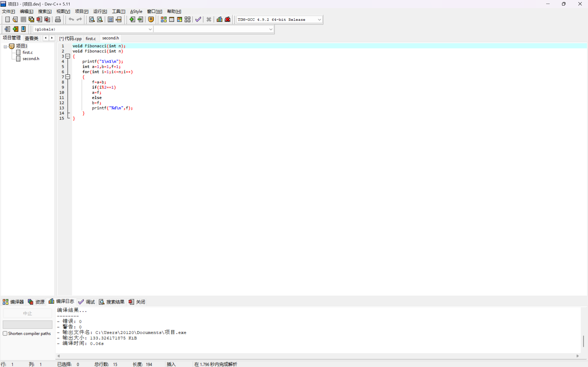Collapse the for-loop fold at line 7
Image resolution: width=588 pixels, height=367 pixels.
pyautogui.click(x=68, y=77)
